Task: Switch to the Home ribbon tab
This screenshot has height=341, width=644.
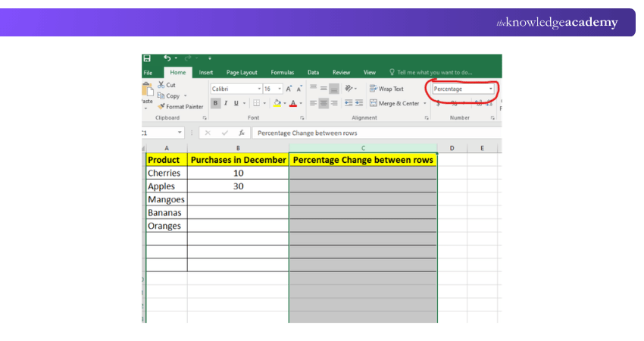Action: [x=178, y=72]
